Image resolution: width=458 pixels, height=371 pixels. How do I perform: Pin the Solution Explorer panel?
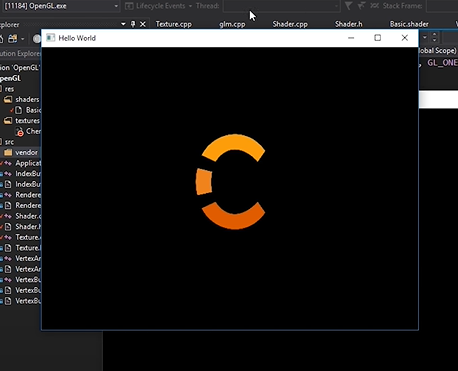coord(133,24)
